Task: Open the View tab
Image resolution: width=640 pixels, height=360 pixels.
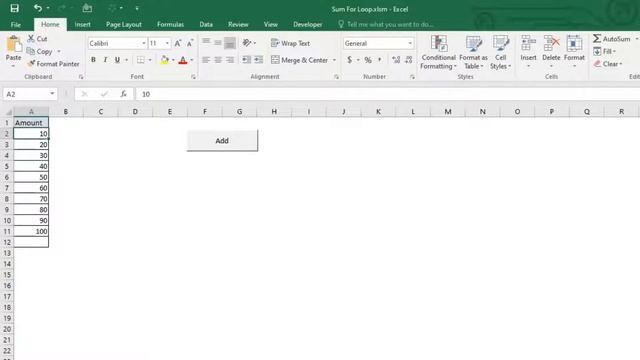Action: point(270,24)
